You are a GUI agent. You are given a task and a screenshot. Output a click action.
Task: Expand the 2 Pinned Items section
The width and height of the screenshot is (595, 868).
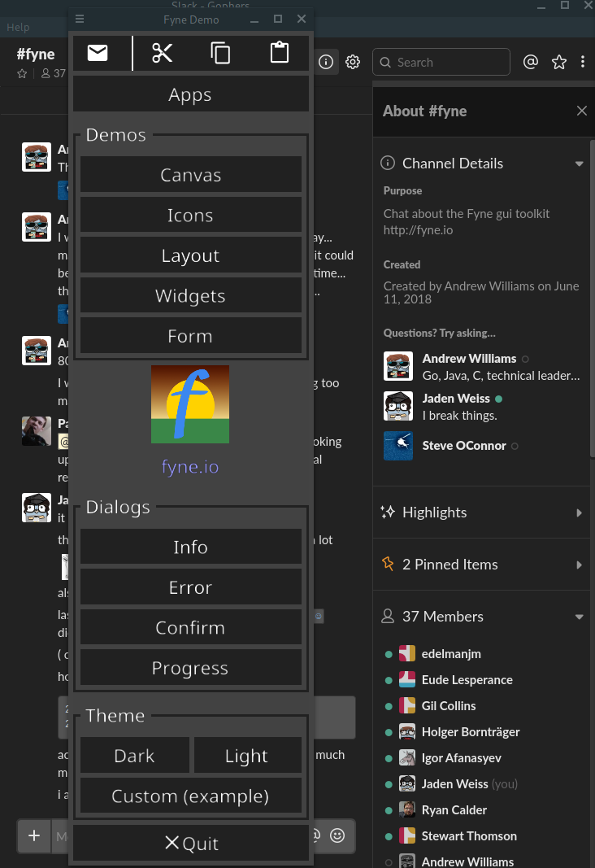pos(579,564)
